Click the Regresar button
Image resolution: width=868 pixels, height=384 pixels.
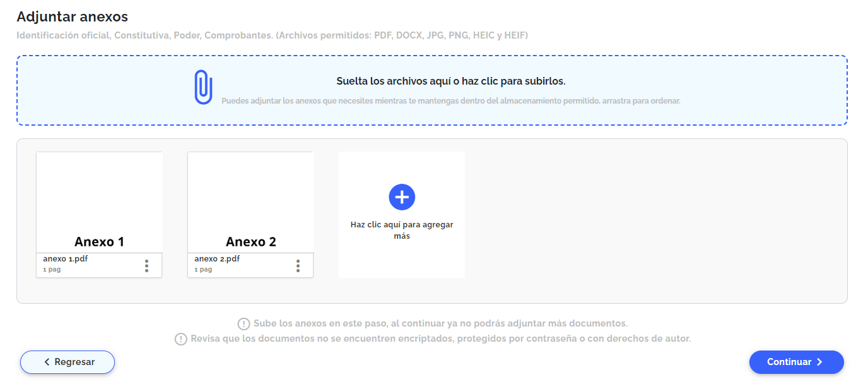(x=67, y=362)
